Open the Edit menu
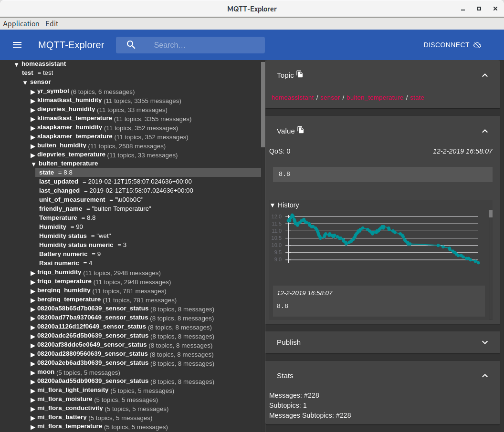The width and height of the screenshot is (504, 432). click(52, 24)
